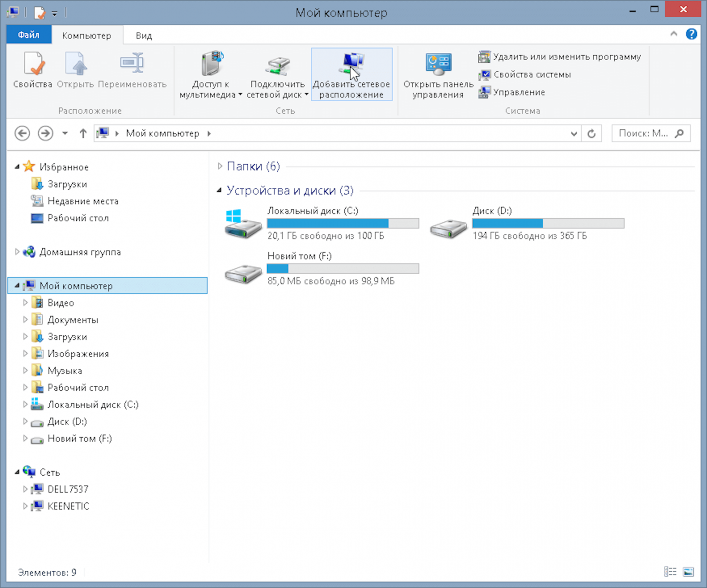707x588 pixels.
Task: Expand the Папки (6) section
Action: tap(220, 166)
